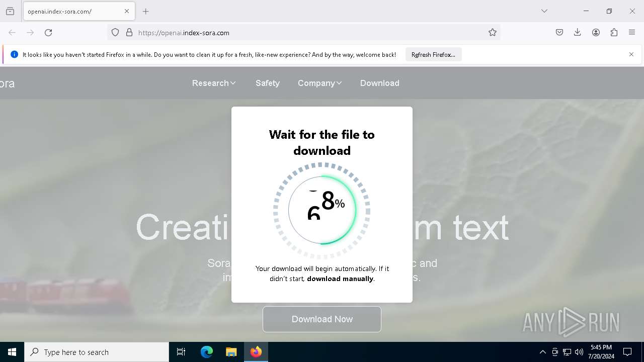Go back to previous page

point(12,33)
